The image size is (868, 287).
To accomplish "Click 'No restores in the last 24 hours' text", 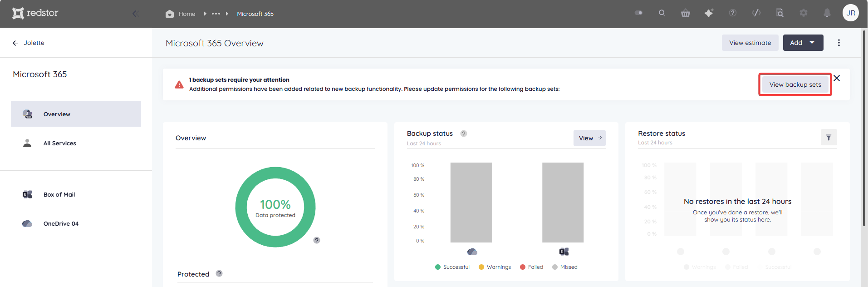I will 738,202.
